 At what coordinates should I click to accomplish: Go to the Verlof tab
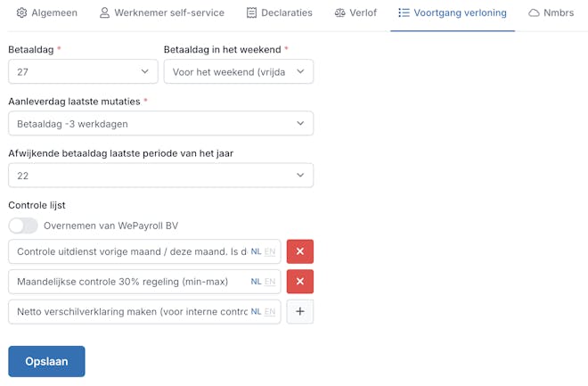(355, 13)
